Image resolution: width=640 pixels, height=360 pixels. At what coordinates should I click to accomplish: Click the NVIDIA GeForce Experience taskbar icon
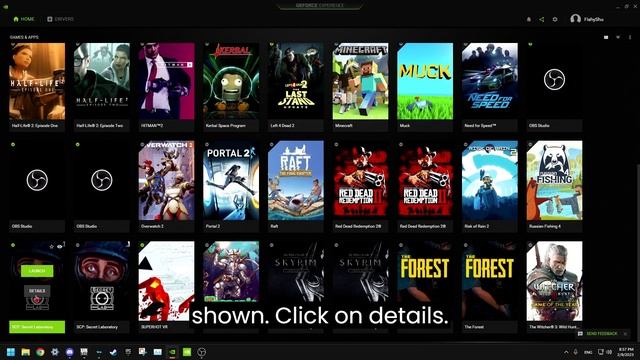pos(172,352)
